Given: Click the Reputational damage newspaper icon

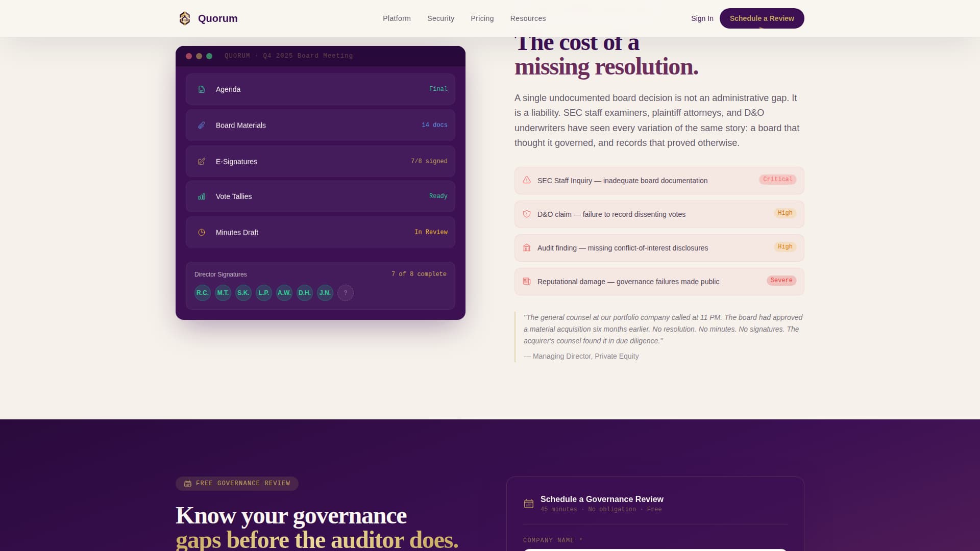Looking at the screenshot, I should (x=526, y=281).
